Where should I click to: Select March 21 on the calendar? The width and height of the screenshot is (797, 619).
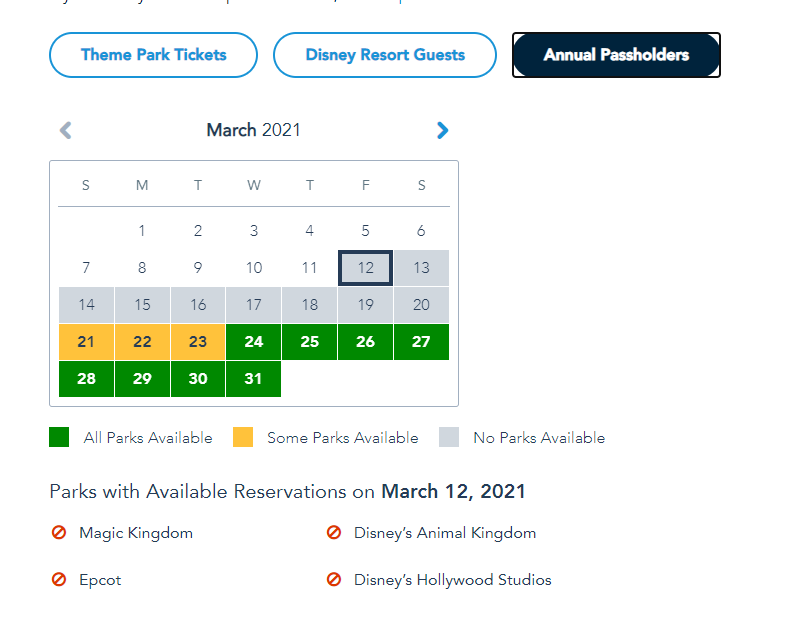point(86,342)
